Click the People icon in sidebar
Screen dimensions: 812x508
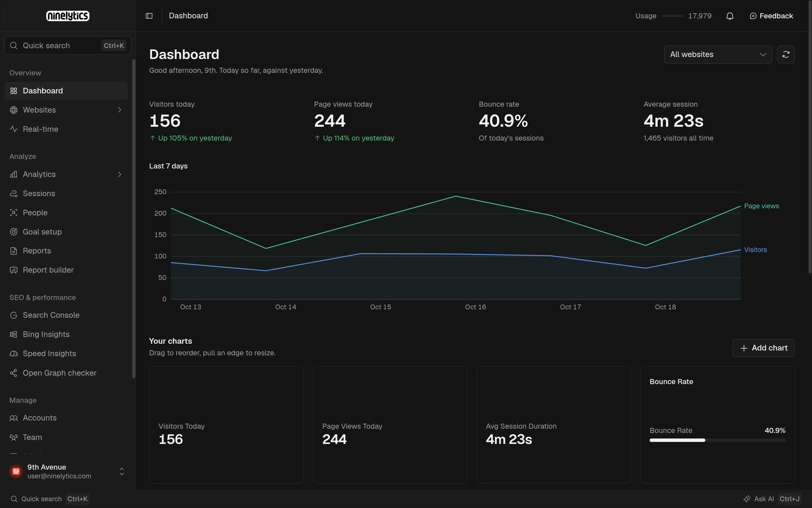point(14,213)
